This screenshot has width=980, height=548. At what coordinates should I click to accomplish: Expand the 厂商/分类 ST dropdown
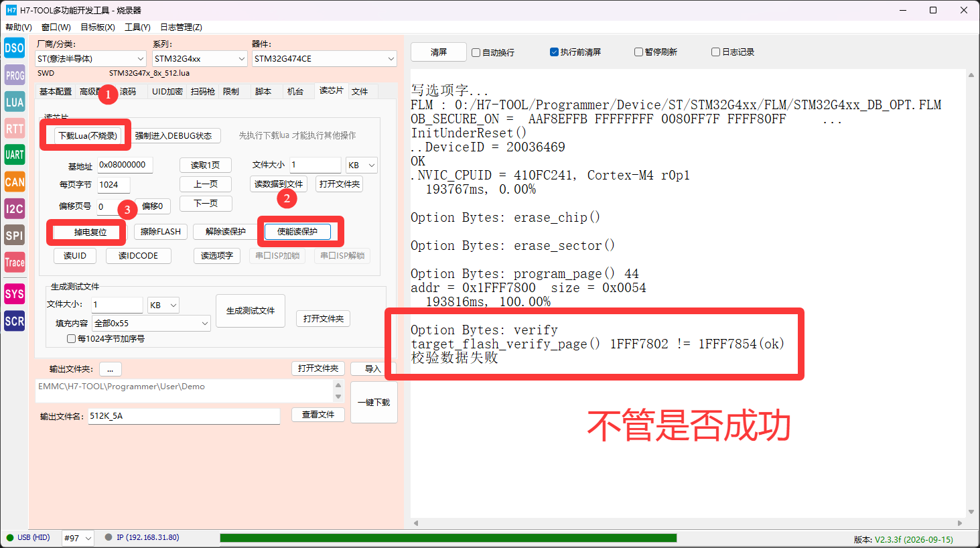pyautogui.click(x=90, y=59)
